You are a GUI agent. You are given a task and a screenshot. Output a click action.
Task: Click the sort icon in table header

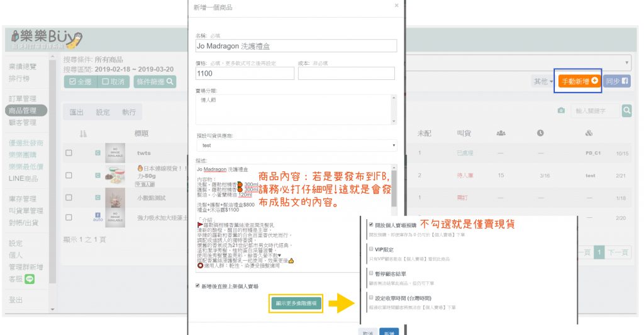tap(83, 133)
